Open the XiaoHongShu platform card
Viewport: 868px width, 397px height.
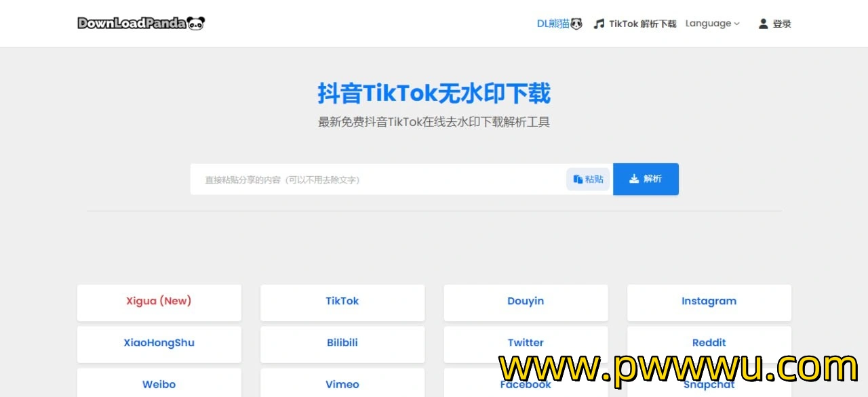[x=159, y=344]
